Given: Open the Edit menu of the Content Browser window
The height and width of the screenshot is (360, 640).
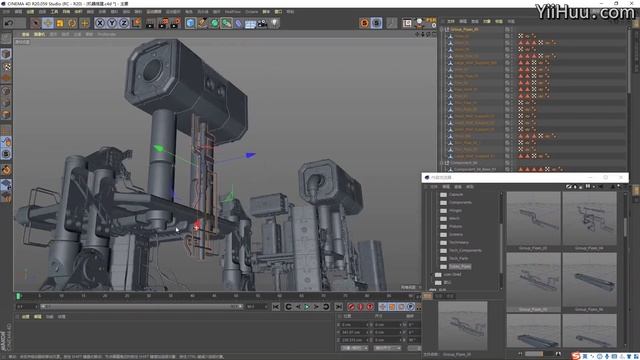Looking at the screenshot, I should click(x=446, y=187).
